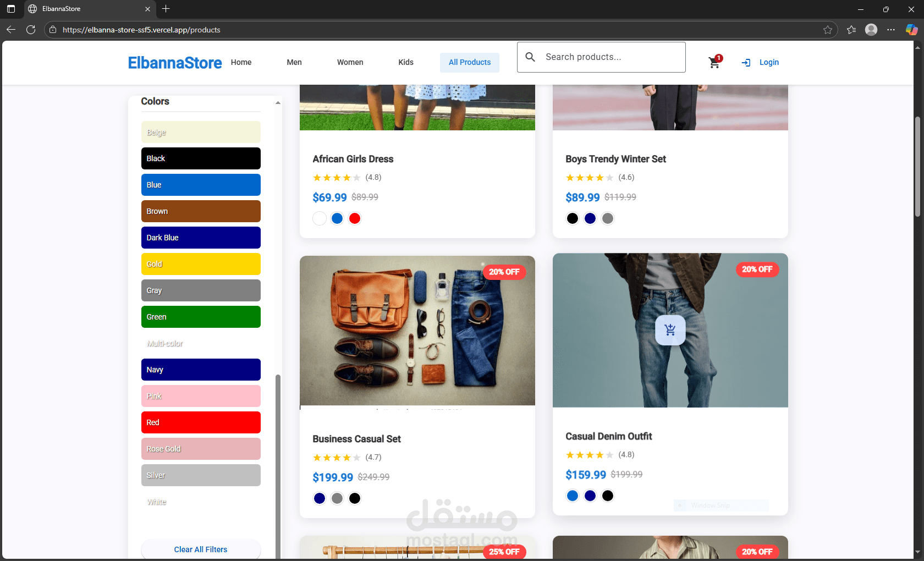Click the ElbannaStore logo
Viewport: 924px width, 561px height.
[x=175, y=63]
